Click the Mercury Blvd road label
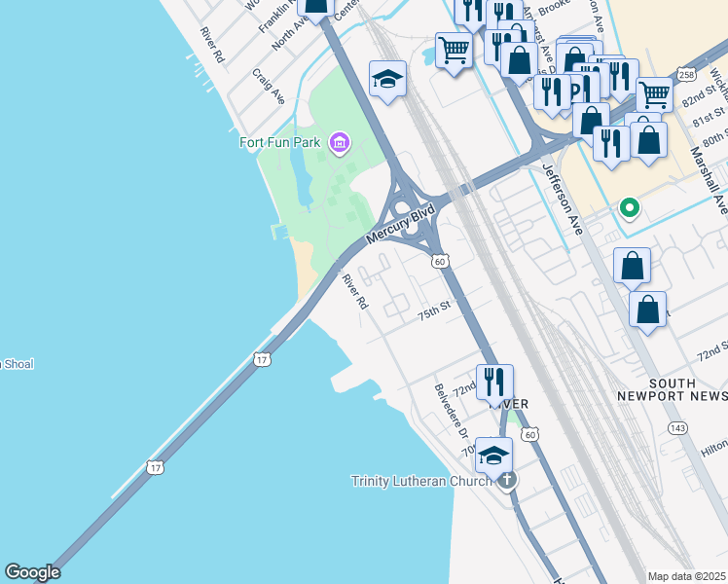The height and width of the screenshot is (584, 728). (401, 223)
